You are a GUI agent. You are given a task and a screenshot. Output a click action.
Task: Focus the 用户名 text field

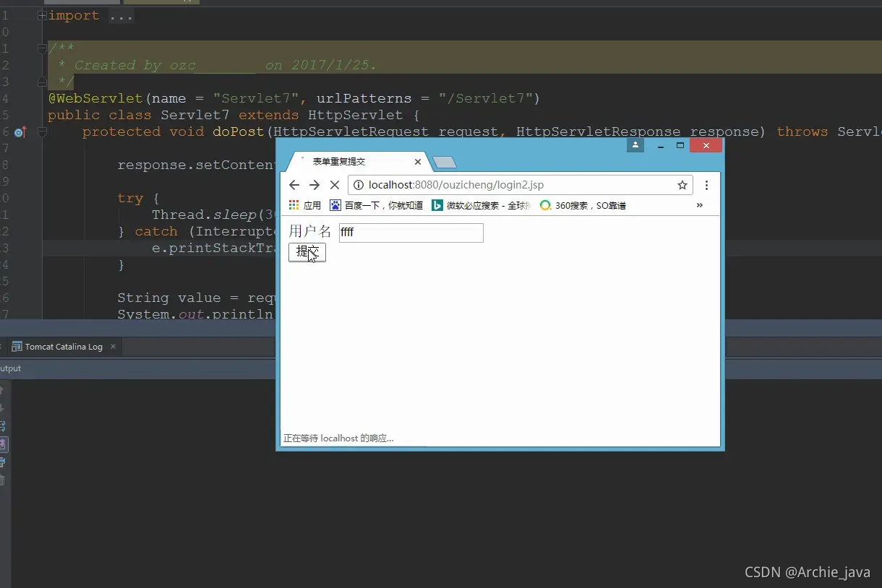pos(411,233)
